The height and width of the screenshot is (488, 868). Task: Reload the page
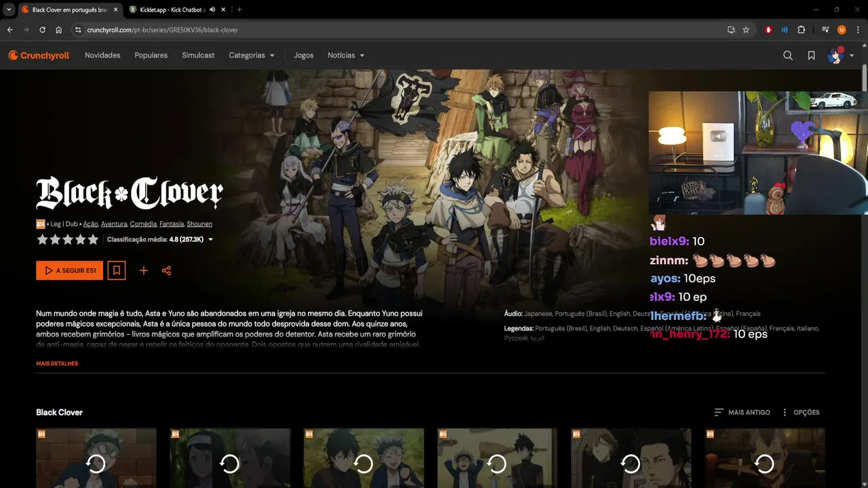[x=42, y=30]
